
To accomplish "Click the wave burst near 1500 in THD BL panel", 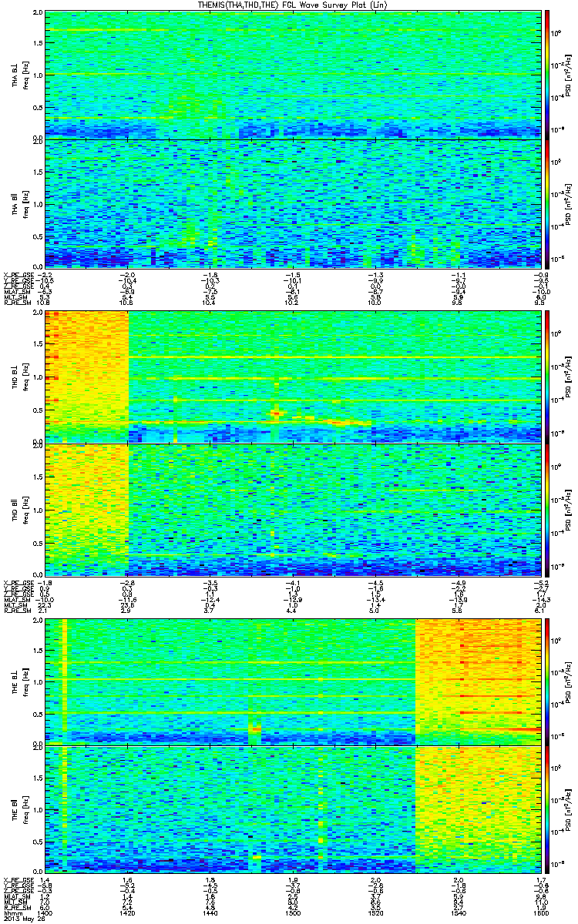I will tap(276, 413).
